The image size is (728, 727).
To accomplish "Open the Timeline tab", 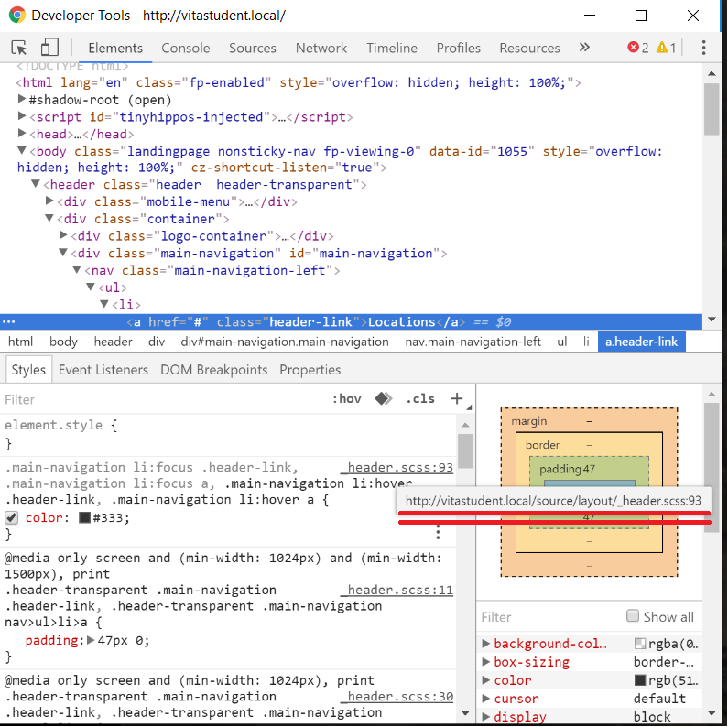I will (x=392, y=48).
